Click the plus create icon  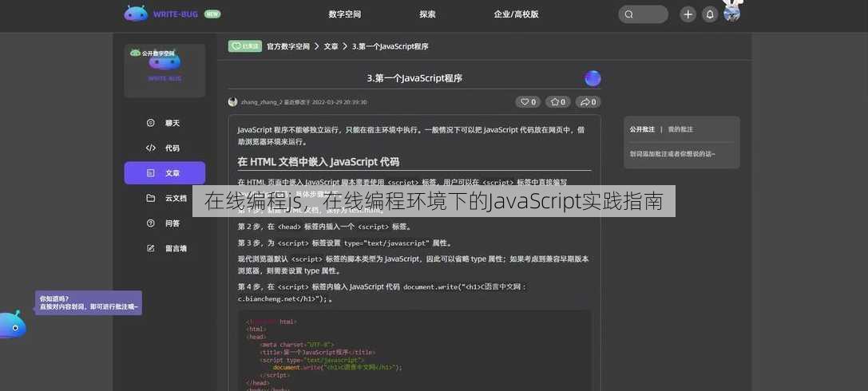tap(688, 14)
